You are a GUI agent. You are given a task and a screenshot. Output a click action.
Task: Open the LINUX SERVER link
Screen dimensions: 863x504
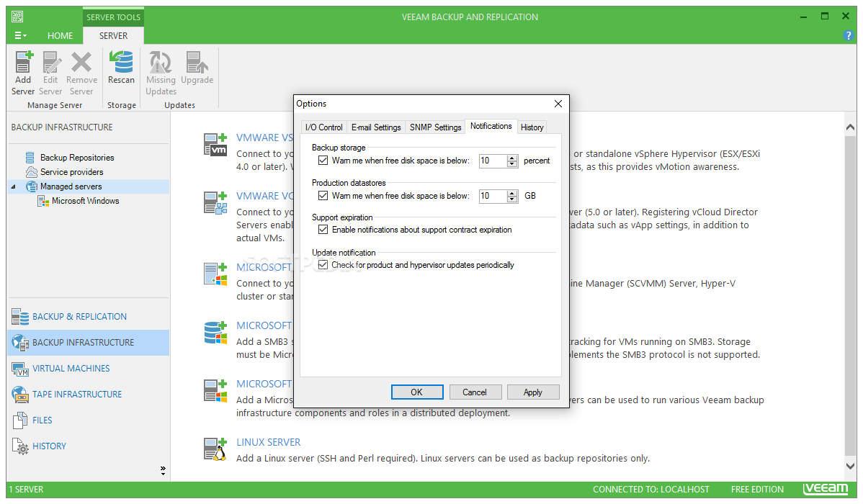click(x=268, y=442)
